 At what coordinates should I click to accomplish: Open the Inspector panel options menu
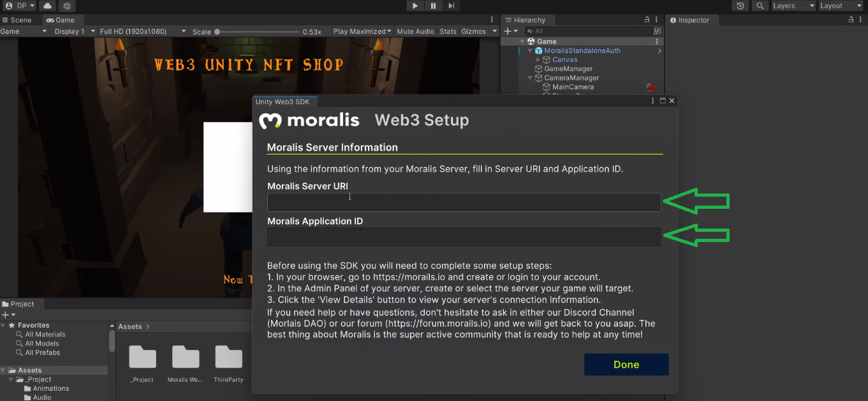(861, 20)
